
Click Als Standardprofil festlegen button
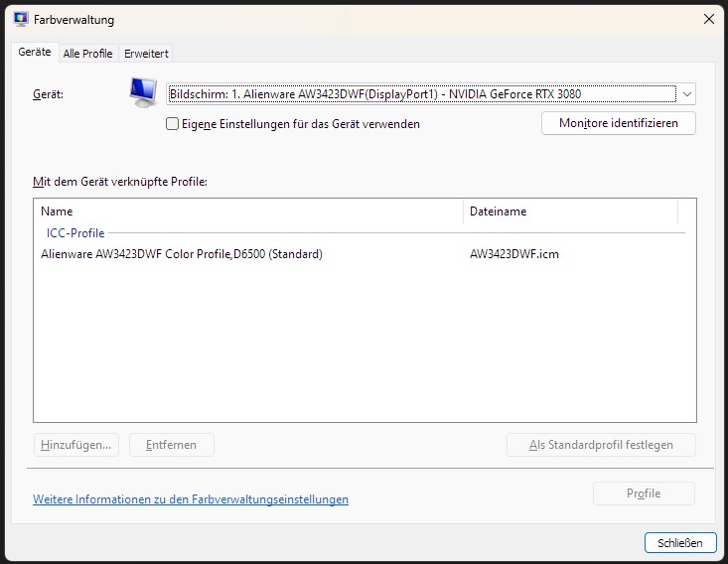tap(601, 445)
